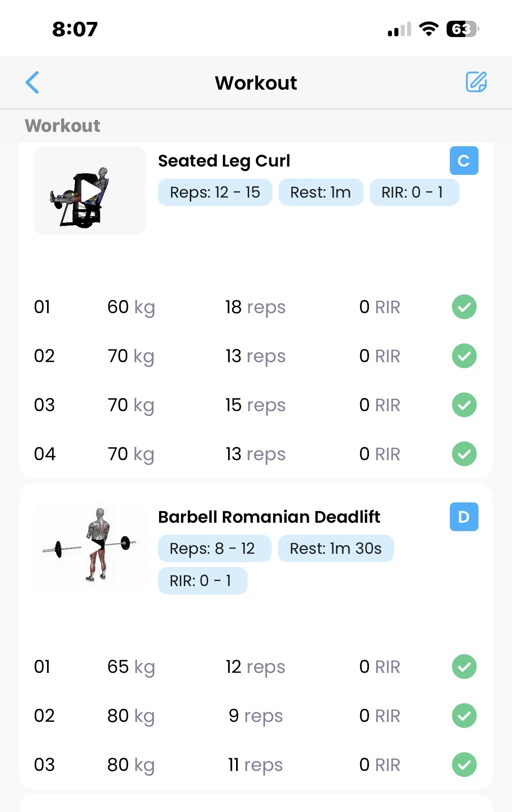The image size is (512, 812).
Task: Tap the Reps: 12 - 15 tag
Action: coord(215,192)
